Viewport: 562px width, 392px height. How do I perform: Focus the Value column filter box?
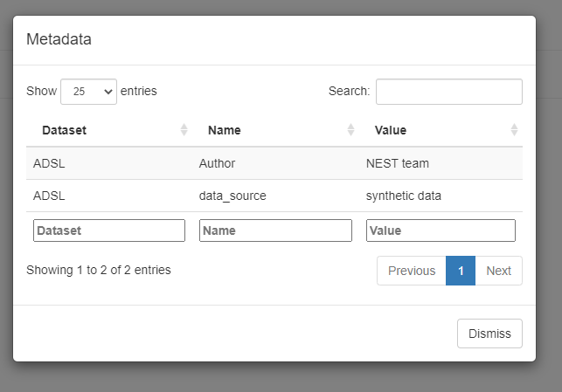pos(441,230)
